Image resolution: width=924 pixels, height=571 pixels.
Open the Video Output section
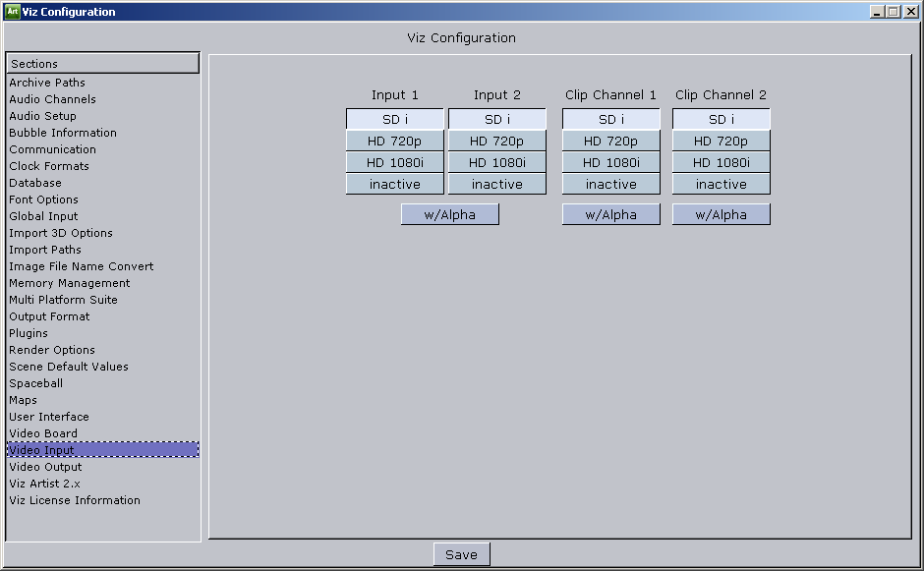coord(45,467)
